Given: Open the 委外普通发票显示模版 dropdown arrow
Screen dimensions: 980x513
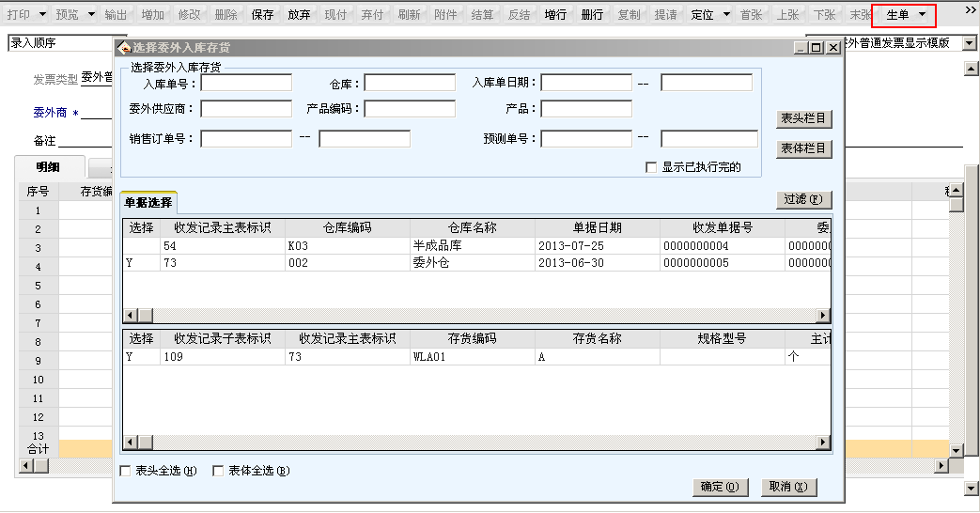Looking at the screenshot, I should click(x=970, y=43).
